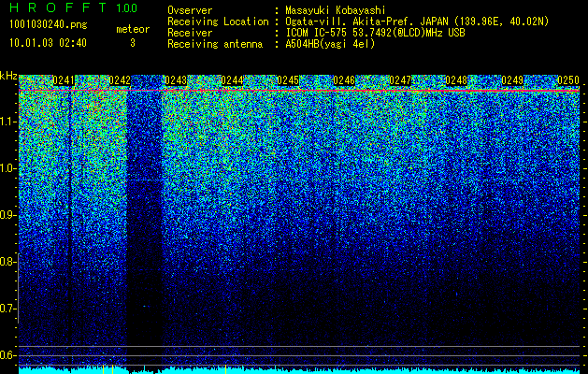The height and width of the screenshot is (374, 588).
Task: Click the meteor count label
Action: pyautogui.click(x=133, y=29)
